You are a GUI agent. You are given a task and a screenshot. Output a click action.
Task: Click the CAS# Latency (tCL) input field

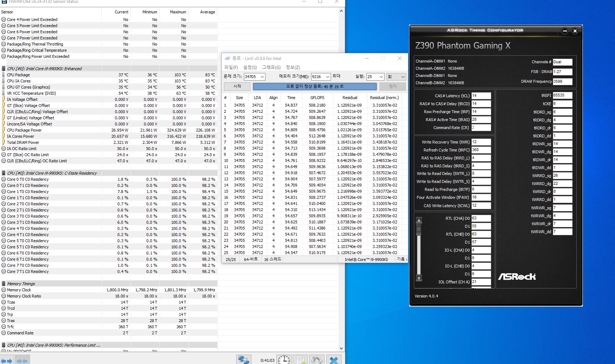tap(481, 96)
